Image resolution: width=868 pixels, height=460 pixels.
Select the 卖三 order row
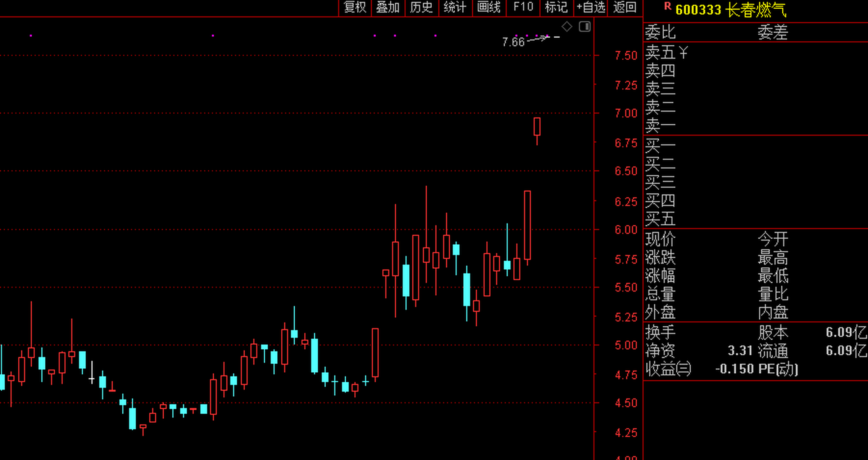755,89
